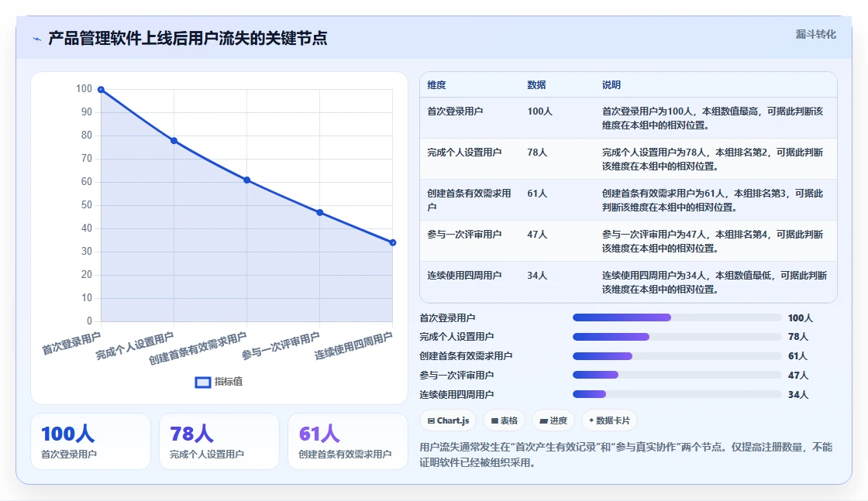Click the page title 产品管理软件上线后用户流失的关键节点
The image size is (868, 501).
click(x=188, y=39)
